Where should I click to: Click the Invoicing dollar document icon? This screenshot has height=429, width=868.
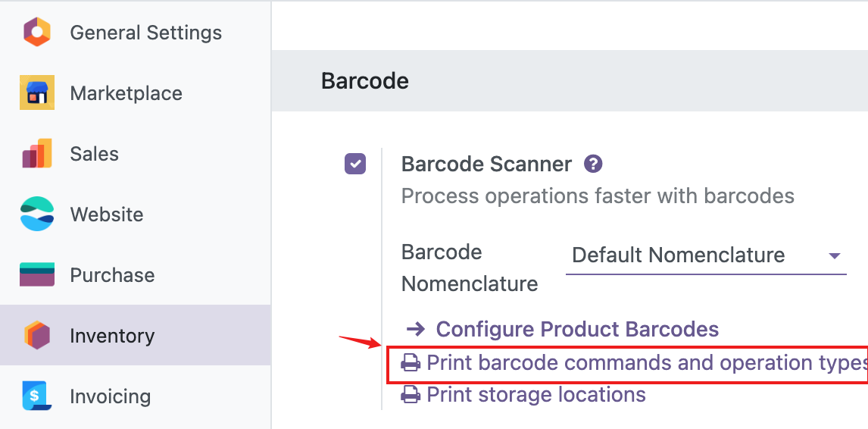36,396
